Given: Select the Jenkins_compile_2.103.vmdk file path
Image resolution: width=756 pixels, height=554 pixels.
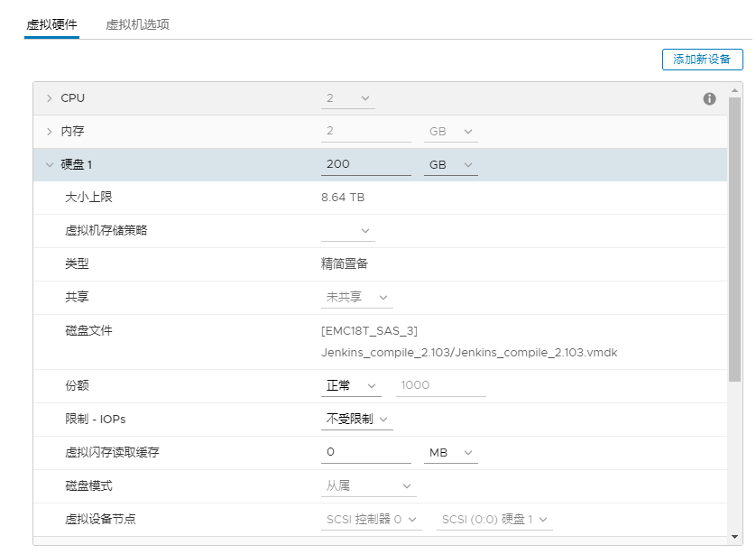Looking at the screenshot, I should (469, 353).
